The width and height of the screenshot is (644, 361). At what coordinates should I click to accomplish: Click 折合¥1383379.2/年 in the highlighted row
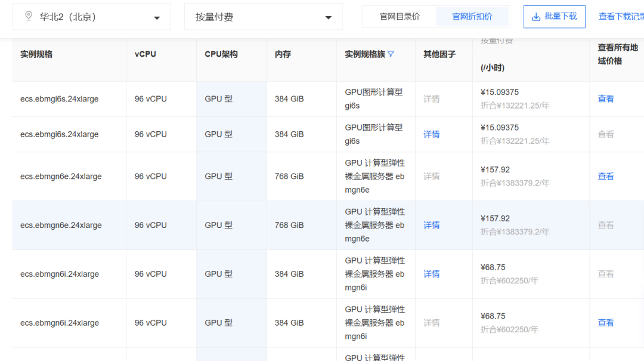pyautogui.click(x=515, y=232)
